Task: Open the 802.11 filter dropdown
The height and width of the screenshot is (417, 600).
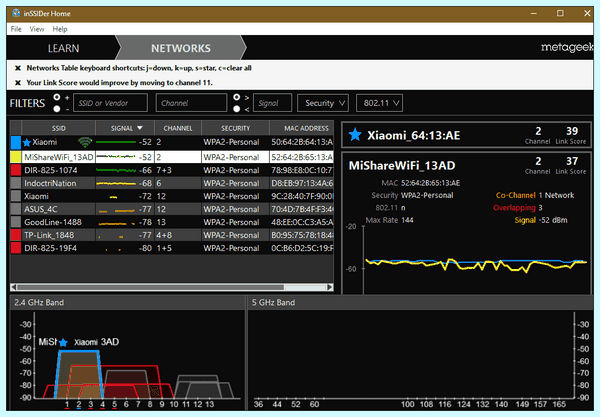Action: (x=379, y=103)
